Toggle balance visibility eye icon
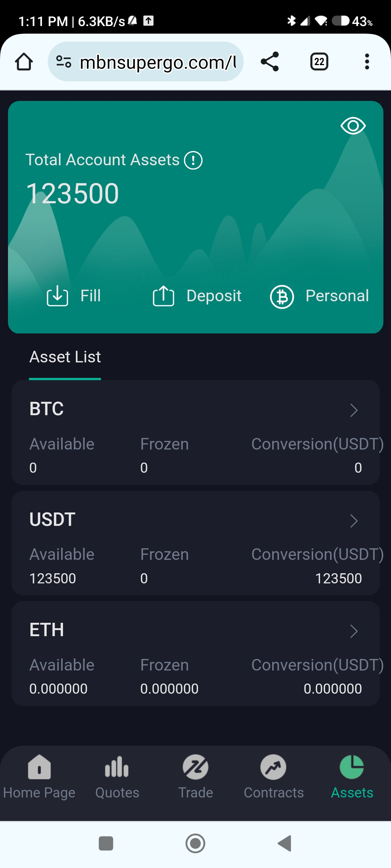This screenshot has height=868, width=391. (353, 126)
